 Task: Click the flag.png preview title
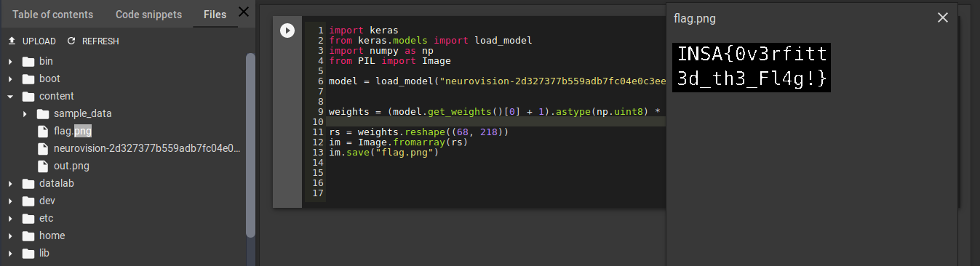pyautogui.click(x=695, y=19)
